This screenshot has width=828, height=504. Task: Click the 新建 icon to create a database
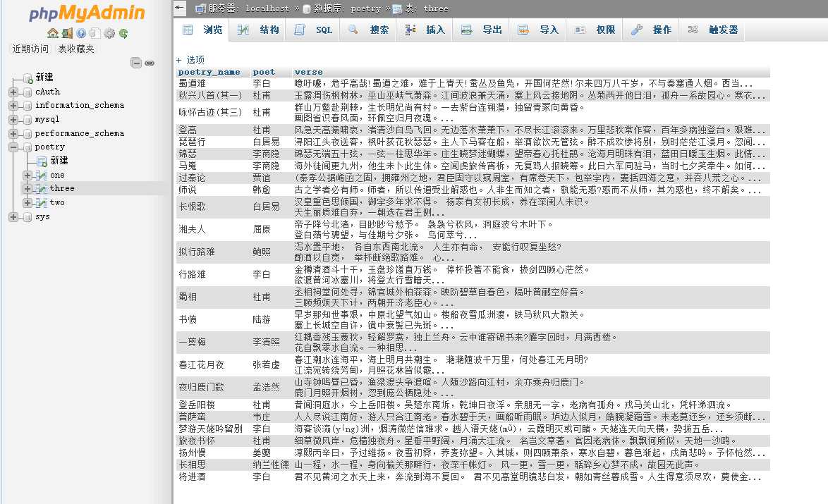(27, 78)
